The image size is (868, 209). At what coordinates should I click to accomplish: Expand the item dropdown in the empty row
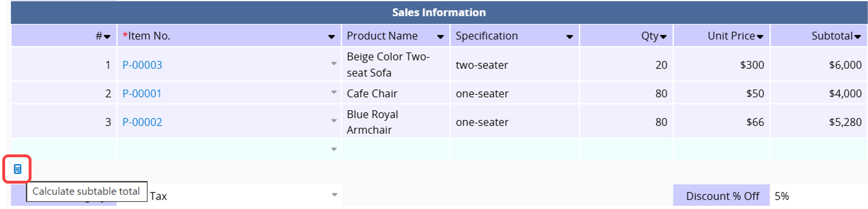point(334,149)
